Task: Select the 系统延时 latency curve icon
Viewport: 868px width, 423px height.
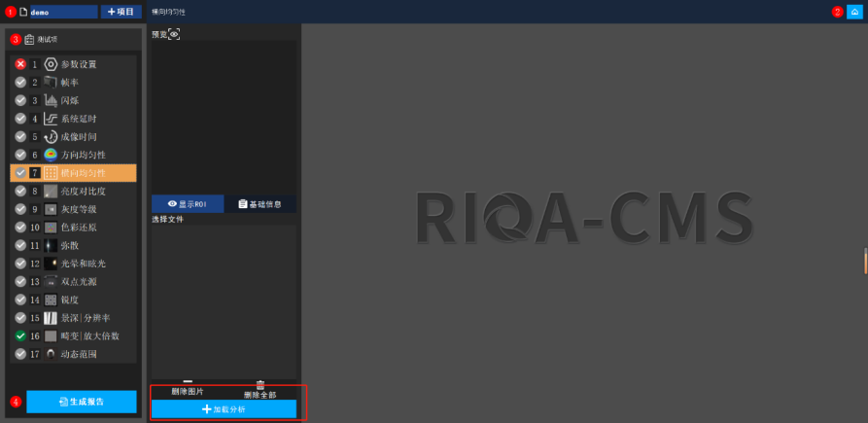Action: point(51,119)
